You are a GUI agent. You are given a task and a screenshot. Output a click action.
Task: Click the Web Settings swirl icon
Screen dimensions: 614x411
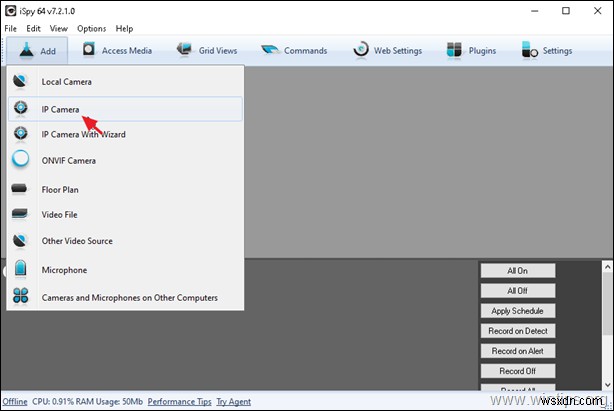pyautogui.click(x=360, y=50)
